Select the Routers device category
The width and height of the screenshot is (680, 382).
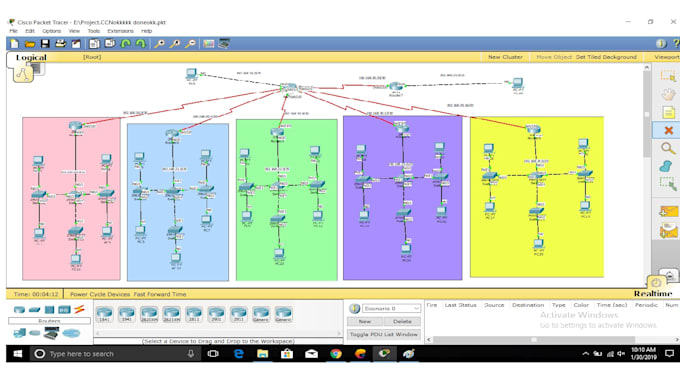pos(19,310)
